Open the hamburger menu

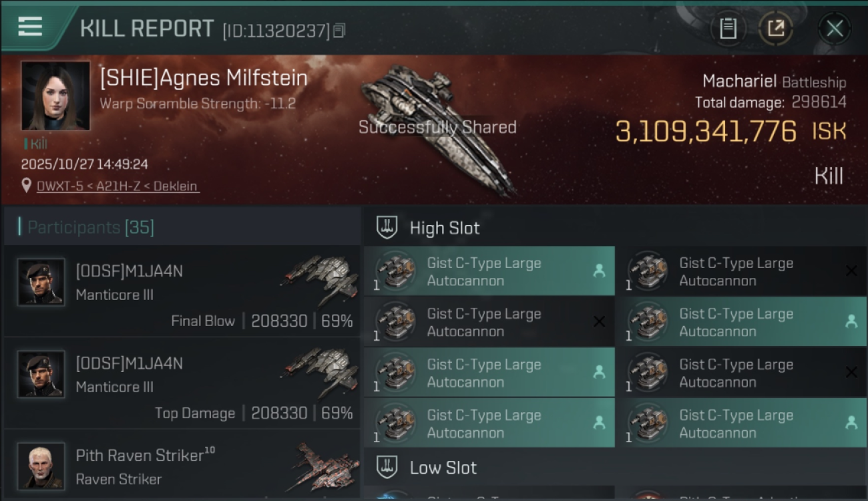tap(31, 27)
